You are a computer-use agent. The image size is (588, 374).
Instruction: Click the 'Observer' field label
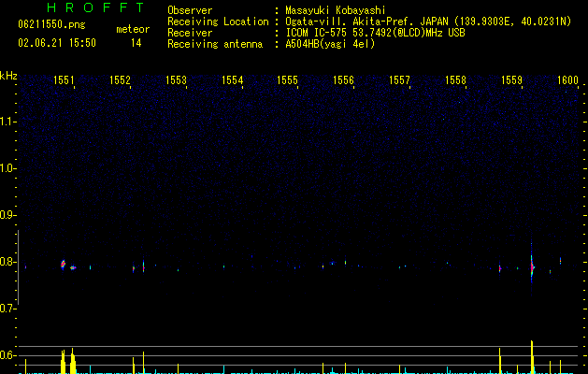pos(190,10)
